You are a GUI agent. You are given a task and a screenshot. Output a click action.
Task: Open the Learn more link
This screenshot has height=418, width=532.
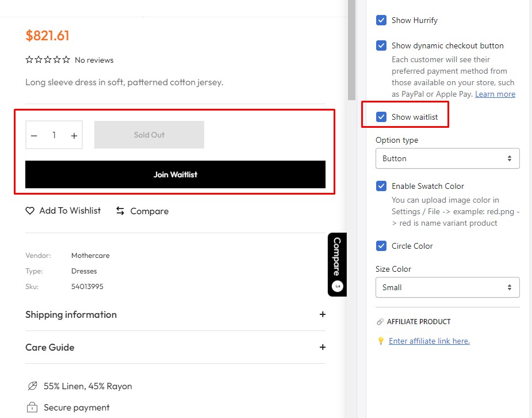point(495,94)
